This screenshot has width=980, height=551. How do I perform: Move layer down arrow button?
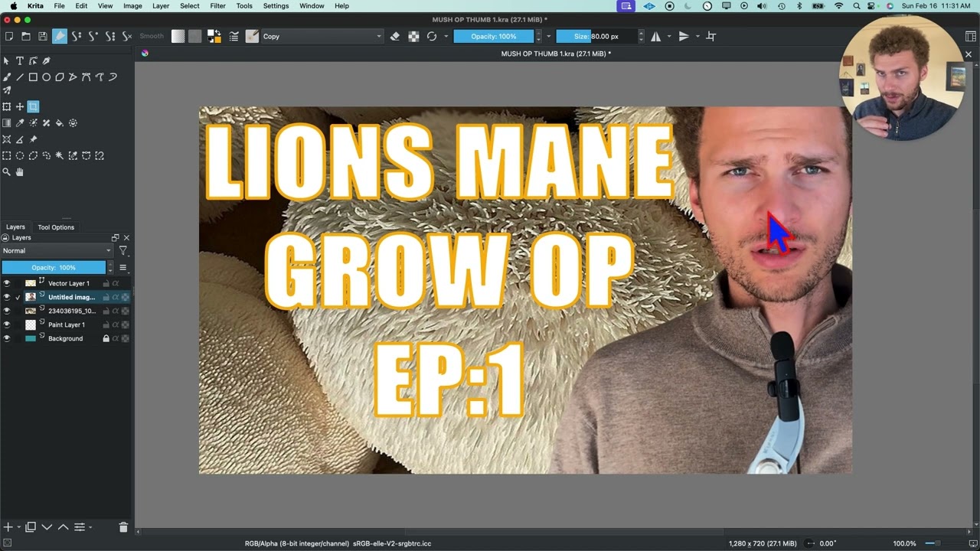(x=47, y=527)
